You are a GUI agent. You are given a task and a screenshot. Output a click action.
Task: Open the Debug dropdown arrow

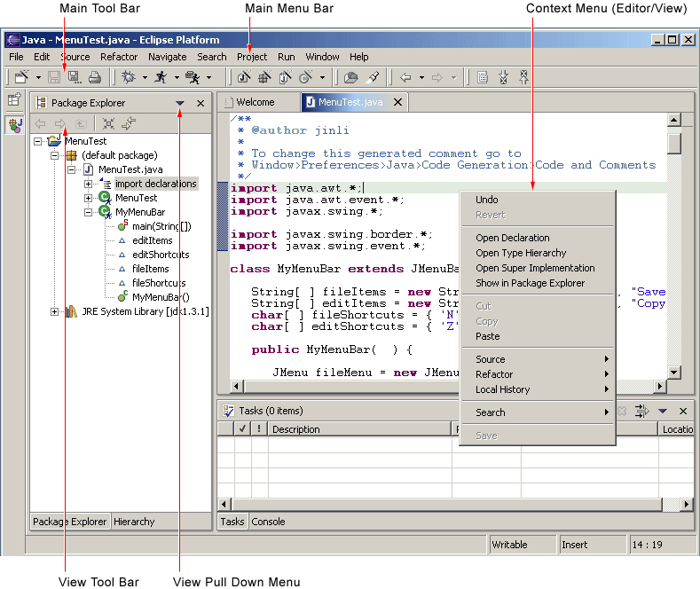[145, 78]
